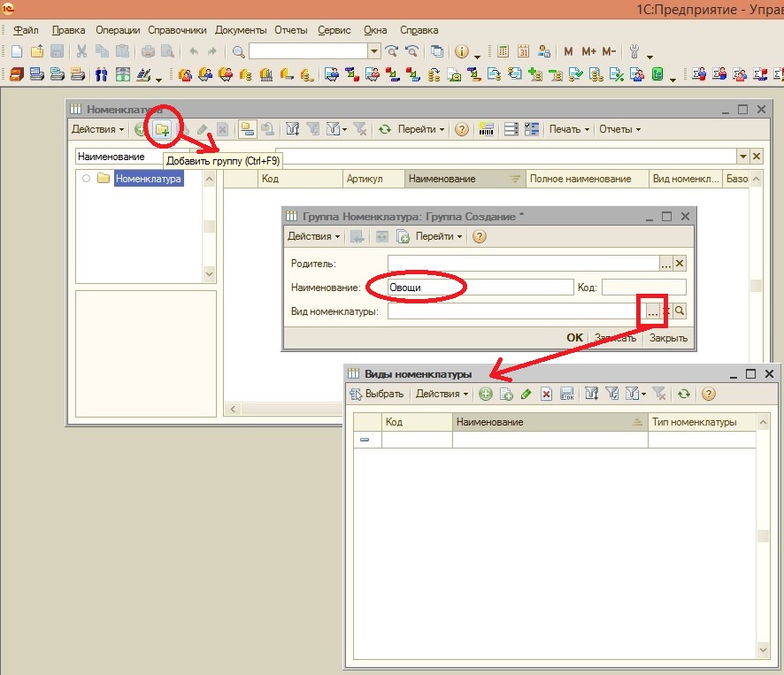Click the M- memory button
Viewport: 784px width, 675px height.
click(609, 51)
